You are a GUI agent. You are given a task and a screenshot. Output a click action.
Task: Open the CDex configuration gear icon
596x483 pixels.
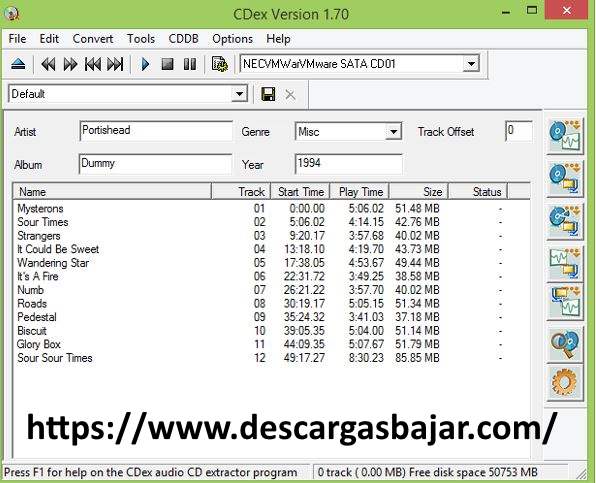564,383
